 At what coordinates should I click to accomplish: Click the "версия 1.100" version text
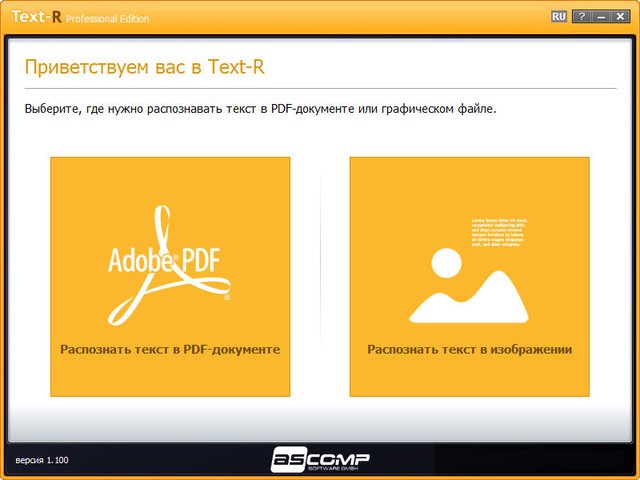[42, 460]
